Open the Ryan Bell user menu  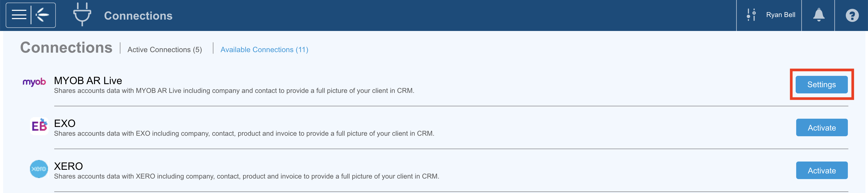pyautogui.click(x=780, y=15)
